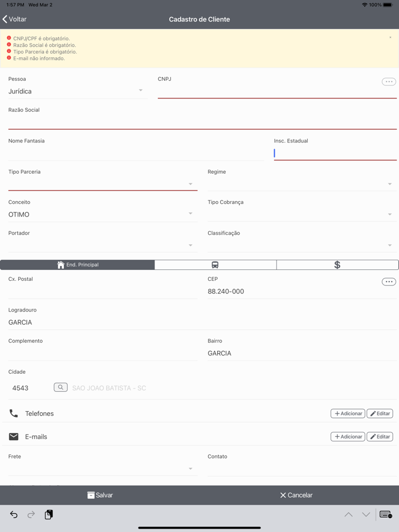Focus the Razão Social field

202,122
